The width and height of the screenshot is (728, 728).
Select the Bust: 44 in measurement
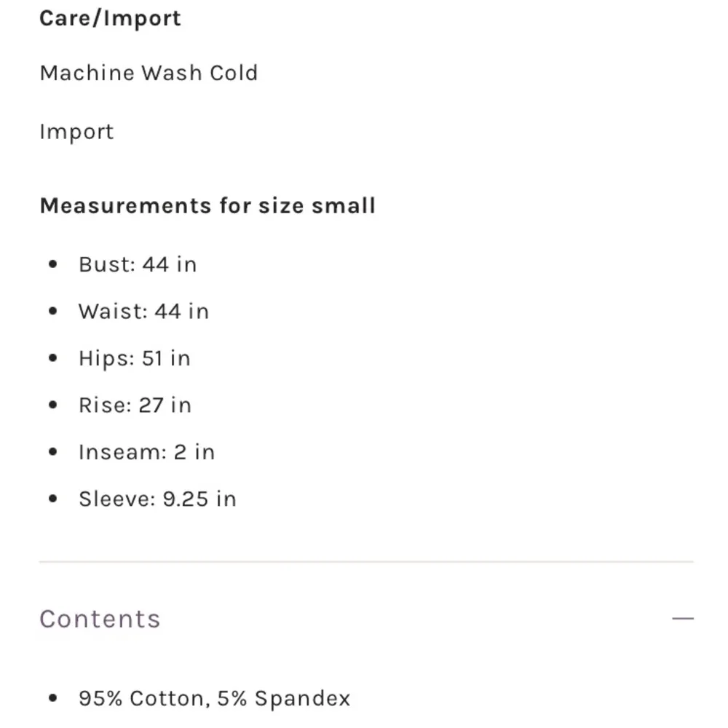click(138, 264)
